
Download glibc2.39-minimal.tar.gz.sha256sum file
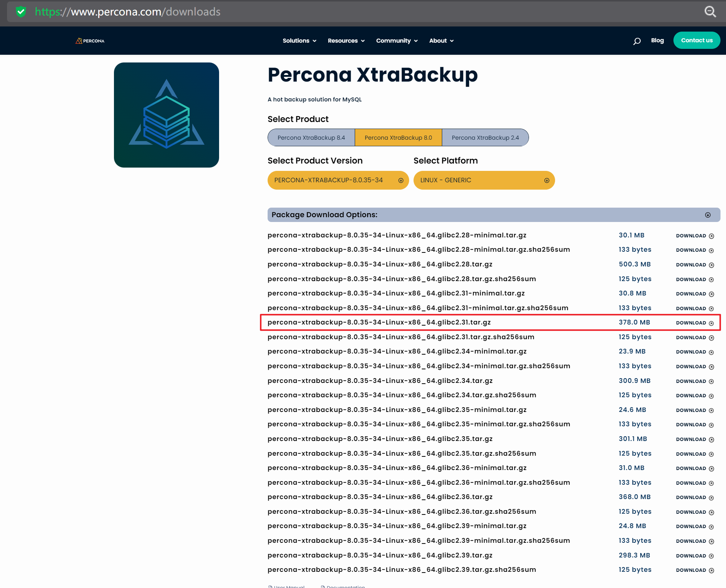pos(695,541)
